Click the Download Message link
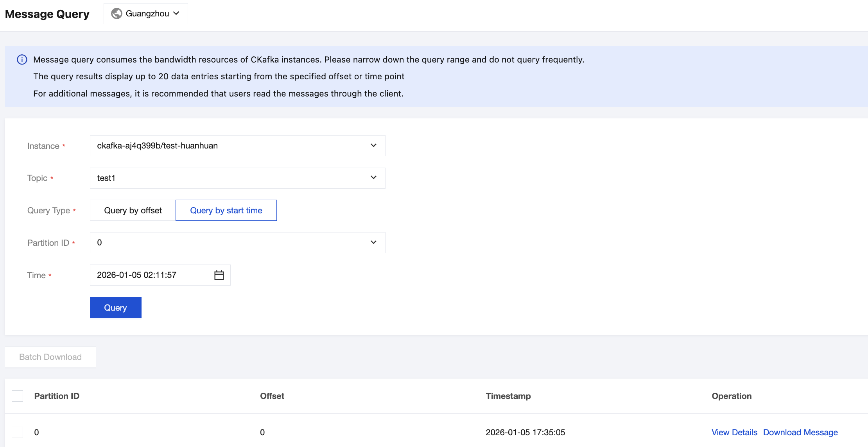The height and width of the screenshot is (447, 868). point(800,432)
